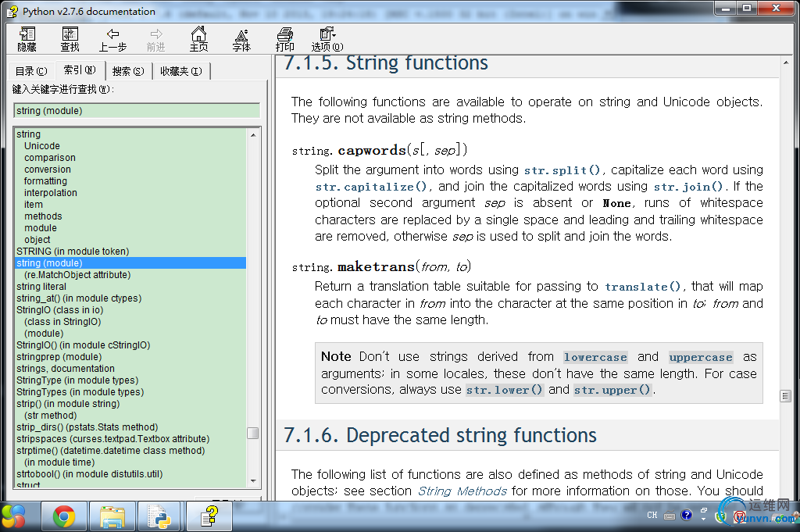Open Chrome from the taskbar
The height and width of the screenshot is (532, 800).
pos(64,516)
